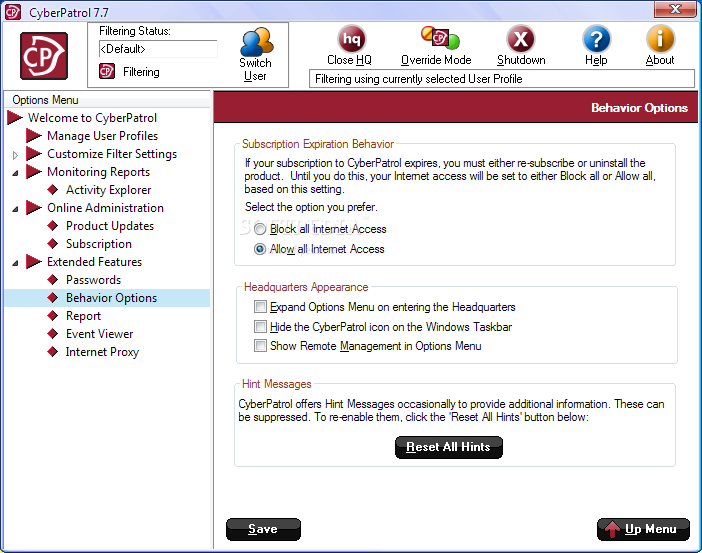
Task: Open Report options
Action: [83, 316]
